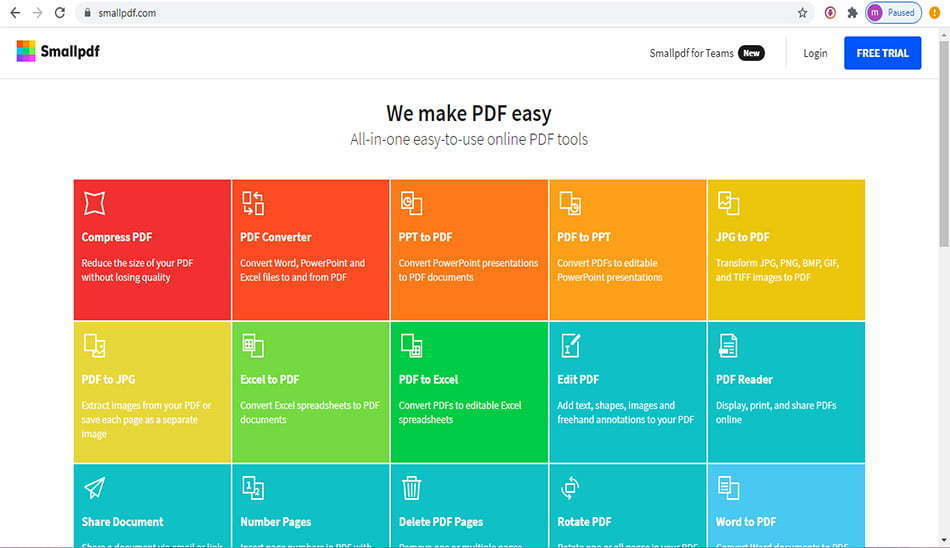This screenshot has width=950, height=548.
Task: Click the Login link
Action: 815,53
